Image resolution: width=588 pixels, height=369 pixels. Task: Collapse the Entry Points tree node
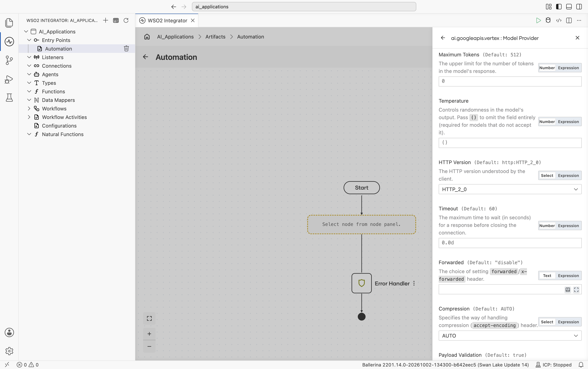[x=29, y=40]
